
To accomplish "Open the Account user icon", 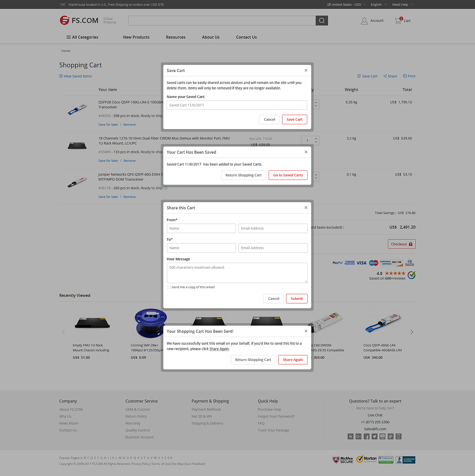I will (x=364, y=21).
